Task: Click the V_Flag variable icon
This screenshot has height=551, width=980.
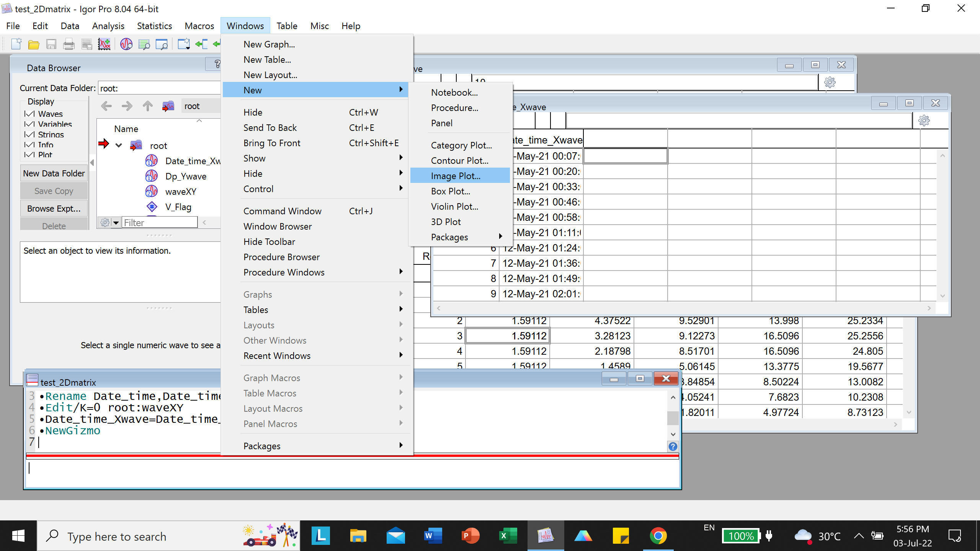Action: click(x=152, y=207)
